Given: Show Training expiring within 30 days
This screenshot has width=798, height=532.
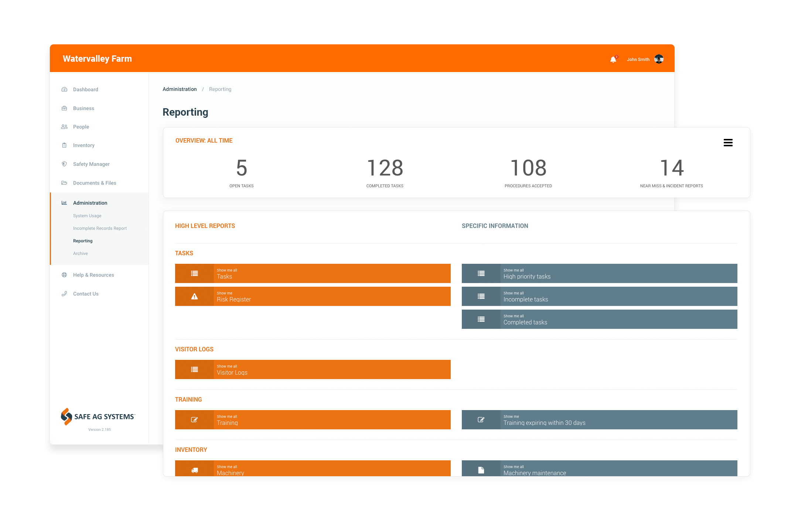Looking at the screenshot, I should [x=599, y=420].
